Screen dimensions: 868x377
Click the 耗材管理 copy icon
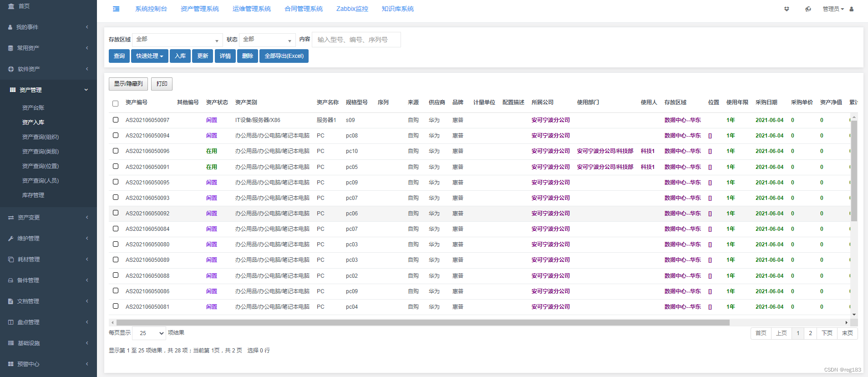(x=11, y=260)
